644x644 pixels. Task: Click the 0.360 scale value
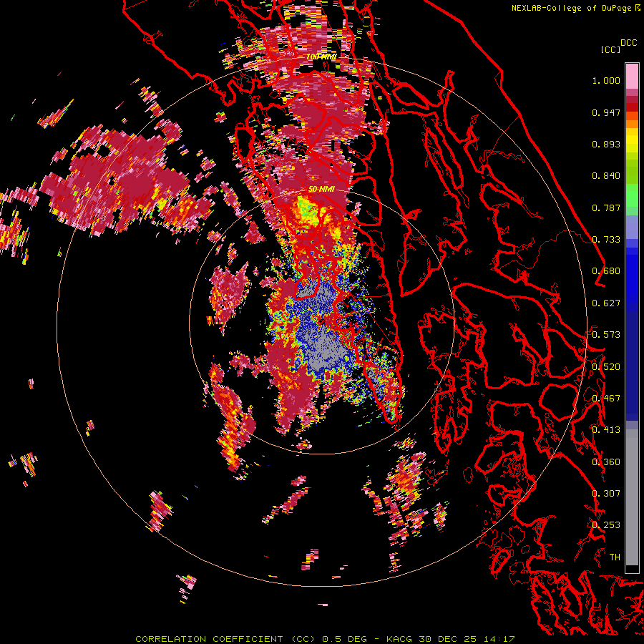click(x=606, y=462)
